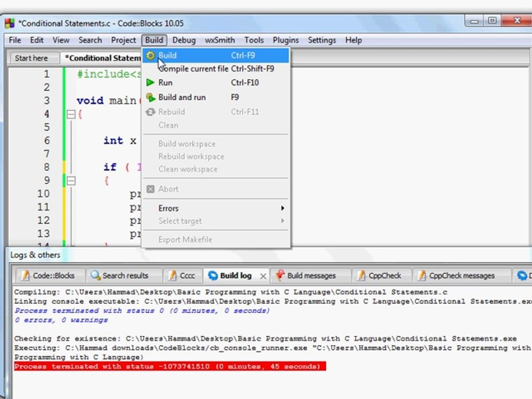
Task: Click the Build gear icon in menu
Action: pyautogui.click(x=150, y=55)
